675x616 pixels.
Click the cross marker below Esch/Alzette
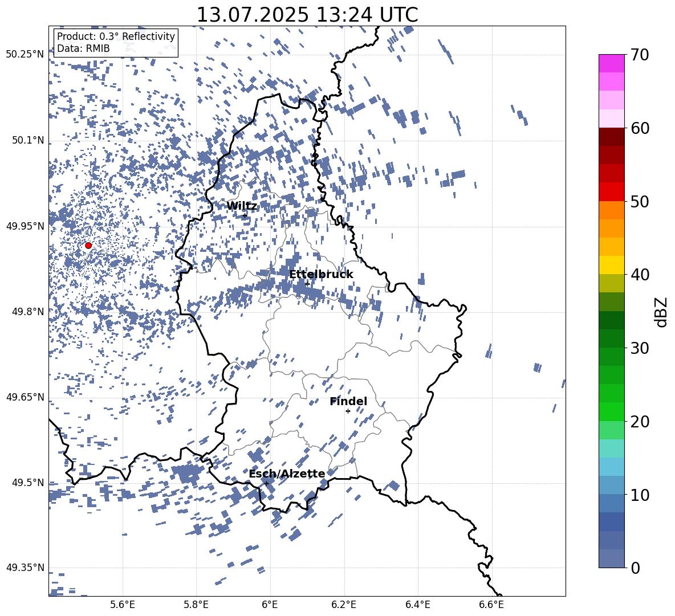click(x=266, y=483)
